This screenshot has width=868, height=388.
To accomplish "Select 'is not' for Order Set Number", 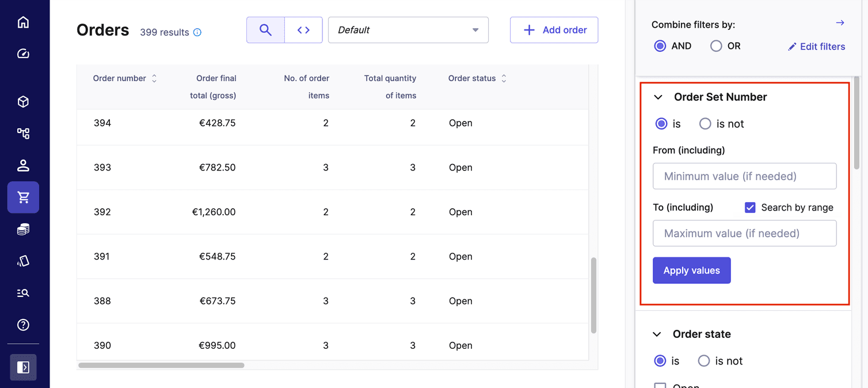I will 705,124.
